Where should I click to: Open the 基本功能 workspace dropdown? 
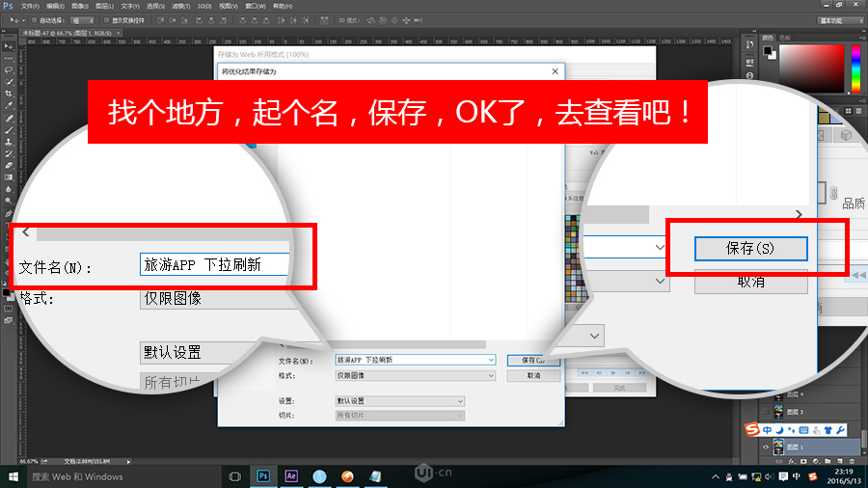pyautogui.click(x=841, y=19)
